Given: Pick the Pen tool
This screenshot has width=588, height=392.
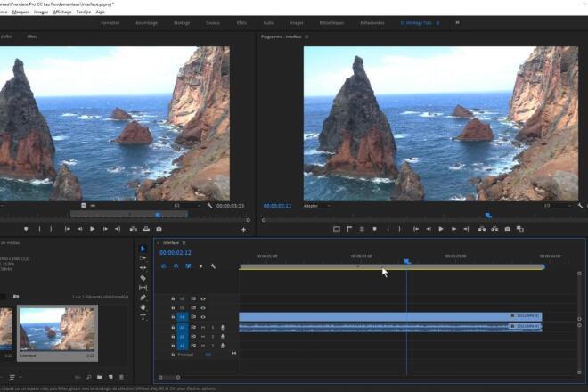Looking at the screenshot, I should (x=143, y=298).
